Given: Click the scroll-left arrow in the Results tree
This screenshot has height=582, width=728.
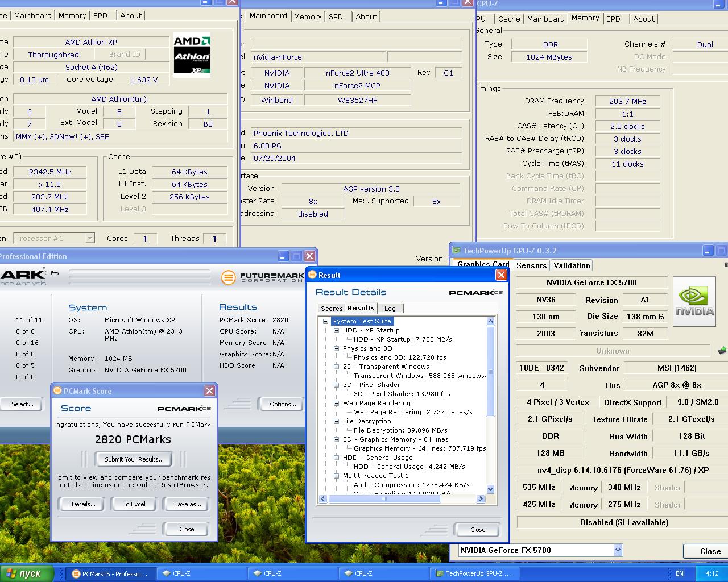Looking at the screenshot, I should tap(324, 498).
